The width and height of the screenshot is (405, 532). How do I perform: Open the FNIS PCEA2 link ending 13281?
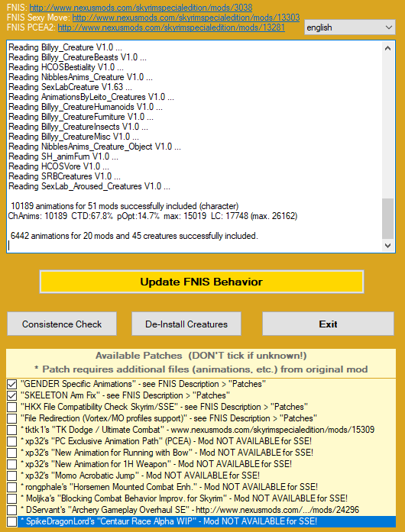coord(171,27)
